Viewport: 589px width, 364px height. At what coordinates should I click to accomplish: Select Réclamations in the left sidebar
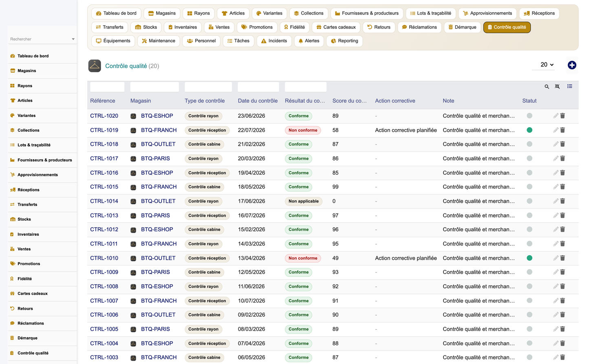click(31, 323)
